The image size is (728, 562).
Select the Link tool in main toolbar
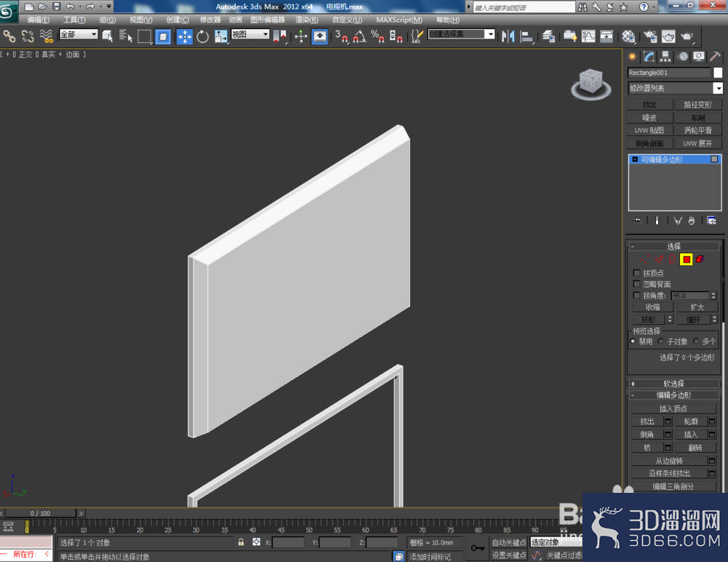[9, 36]
